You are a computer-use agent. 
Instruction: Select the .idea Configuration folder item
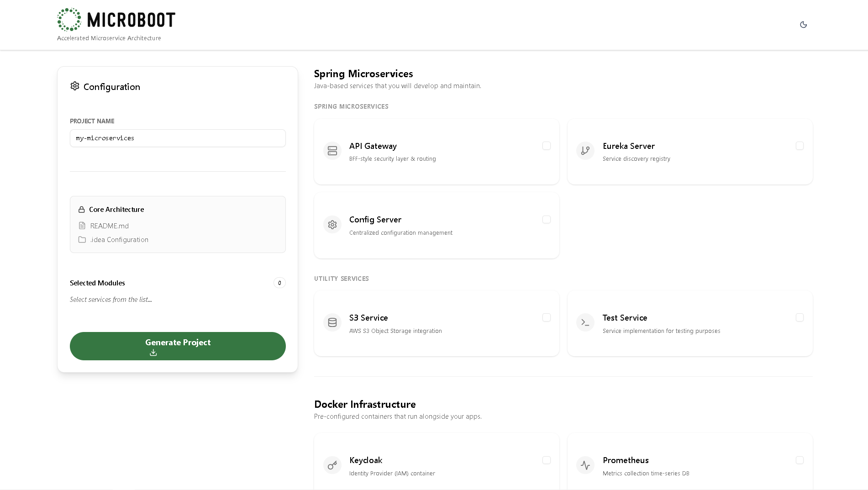tap(119, 240)
